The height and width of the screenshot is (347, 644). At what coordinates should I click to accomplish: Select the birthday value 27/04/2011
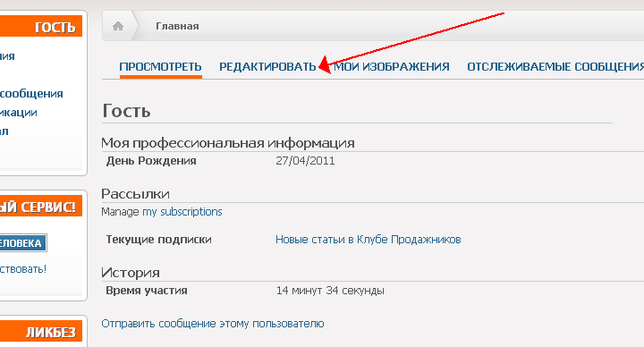pos(305,161)
